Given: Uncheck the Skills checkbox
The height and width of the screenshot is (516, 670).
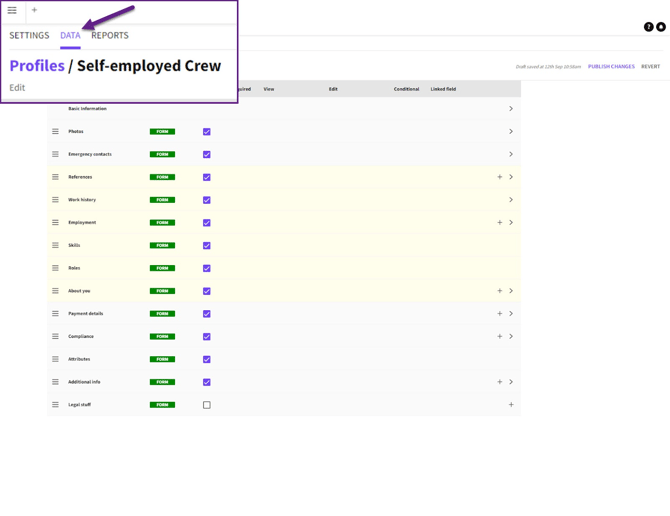Looking at the screenshot, I should tap(207, 245).
